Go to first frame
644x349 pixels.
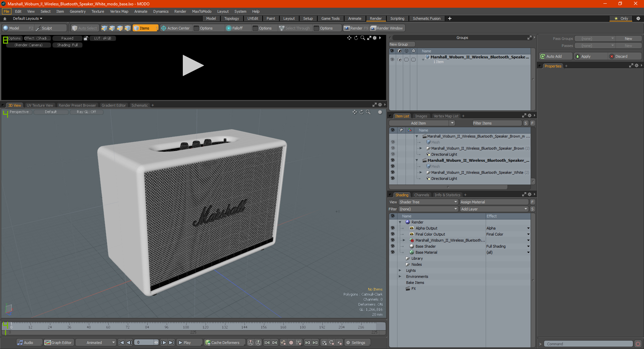[121, 343]
